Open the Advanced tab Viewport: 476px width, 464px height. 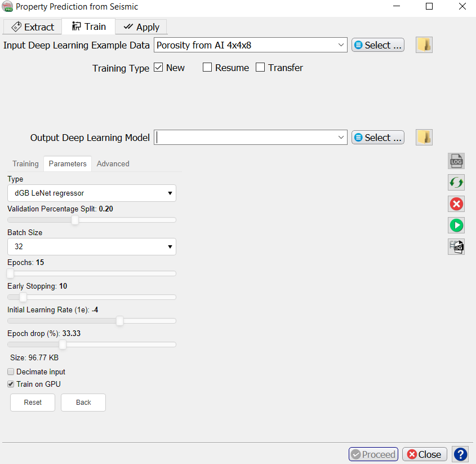coord(113,164)
